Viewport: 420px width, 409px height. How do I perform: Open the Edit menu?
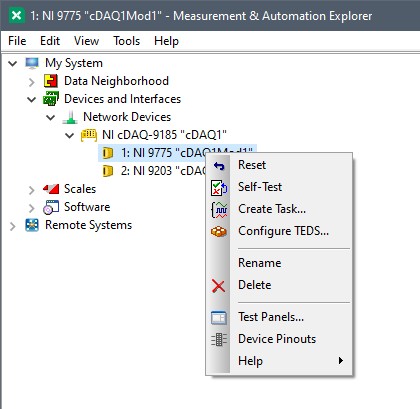coord(50,41)
